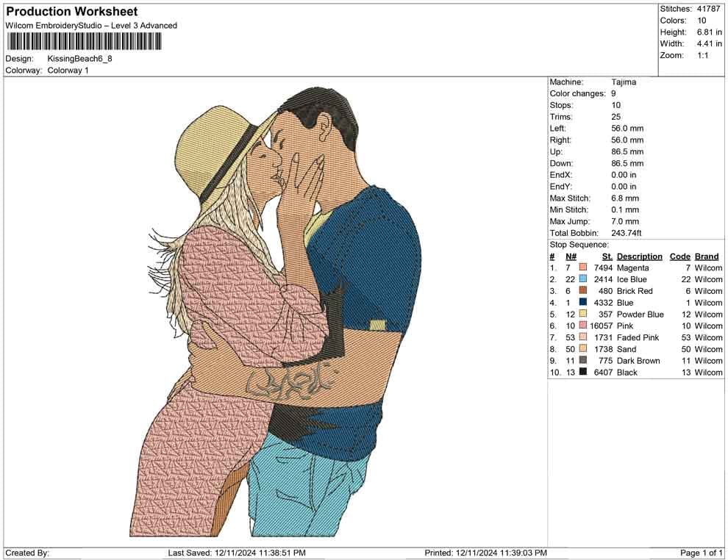Click the Dark Brown color swatch
Image resolution: width=728 pixels, height=560 pixels.
pyautogui.click(x=583, y=360)
